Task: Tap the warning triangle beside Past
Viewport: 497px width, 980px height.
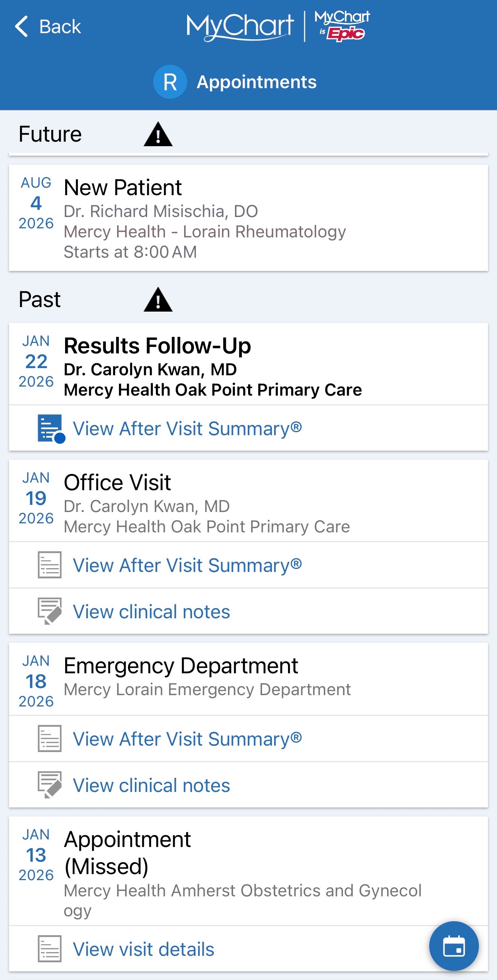Action: 158,300
